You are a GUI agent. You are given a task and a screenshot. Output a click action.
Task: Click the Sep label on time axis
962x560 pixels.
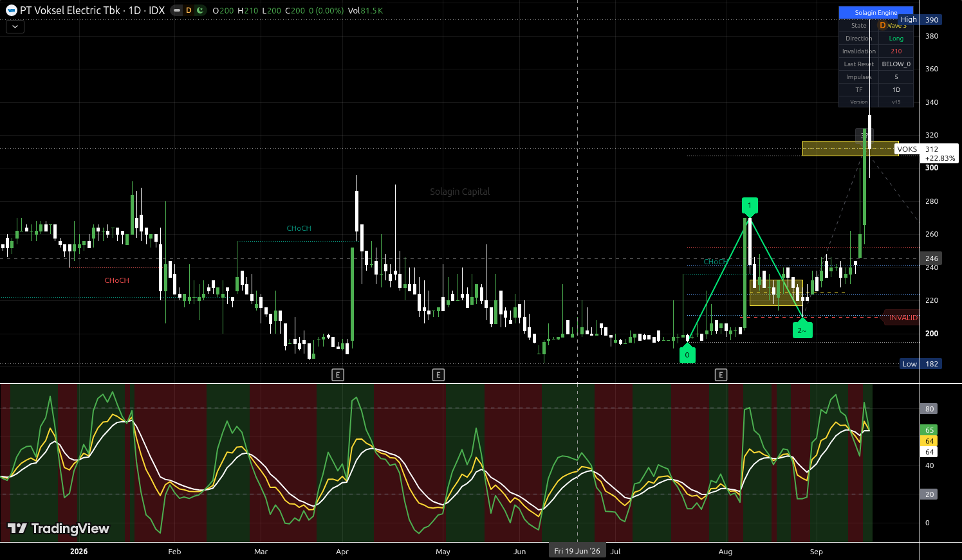pyautogui.click(x=816, y=552)
